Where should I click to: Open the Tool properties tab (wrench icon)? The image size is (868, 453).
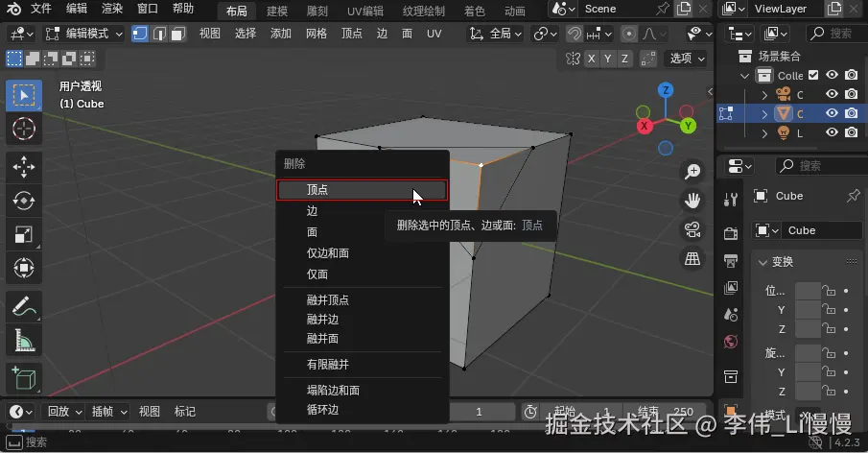pos(731,200)
